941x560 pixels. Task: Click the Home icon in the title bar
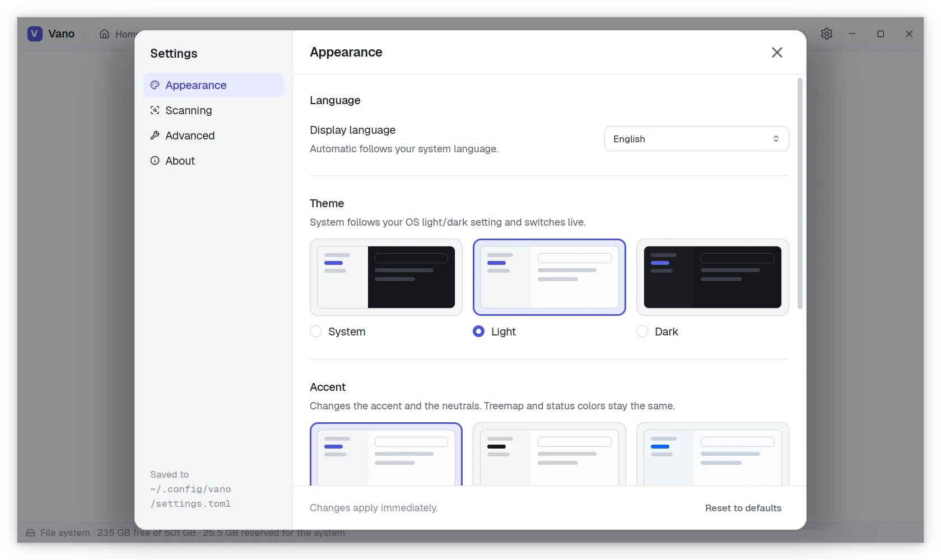click(x=104, y=34)
